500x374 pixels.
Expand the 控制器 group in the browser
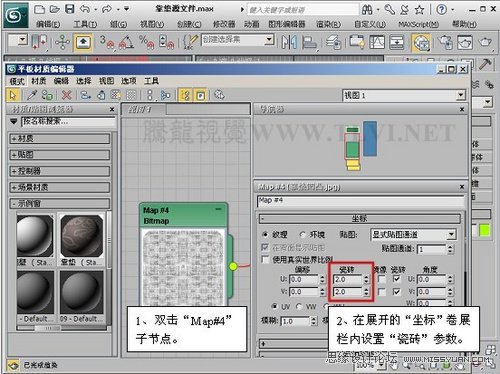60,171
